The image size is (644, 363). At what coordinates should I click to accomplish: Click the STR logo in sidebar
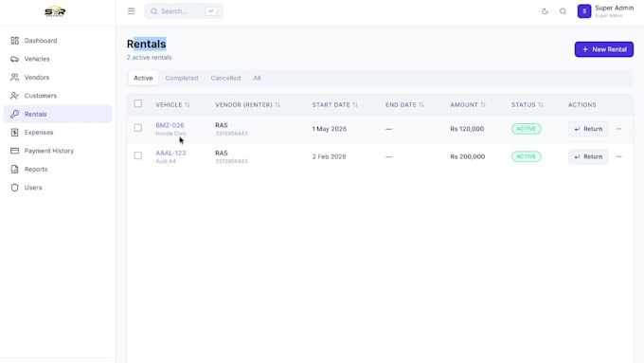click(55, 11)
